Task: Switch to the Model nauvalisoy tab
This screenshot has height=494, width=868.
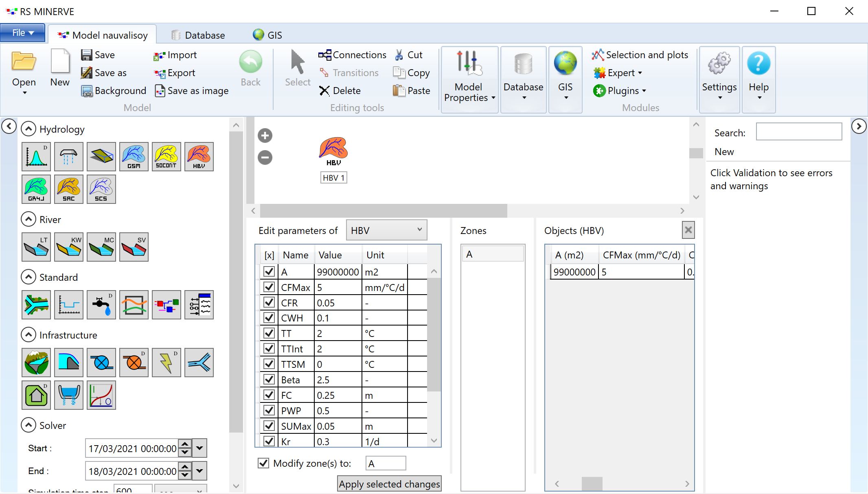Action: click(x=102, y=35)
